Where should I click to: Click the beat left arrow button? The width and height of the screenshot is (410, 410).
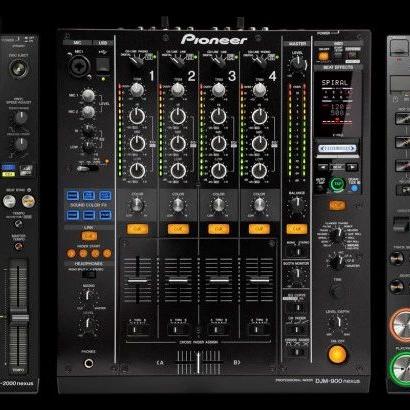pos(322,167)
